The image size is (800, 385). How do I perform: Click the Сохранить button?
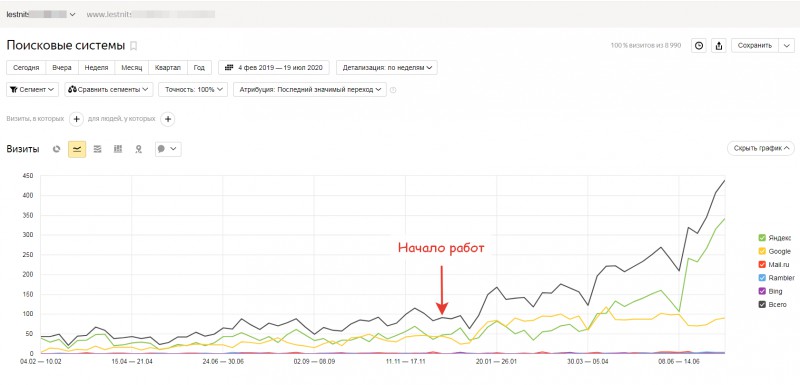[755, 45]
